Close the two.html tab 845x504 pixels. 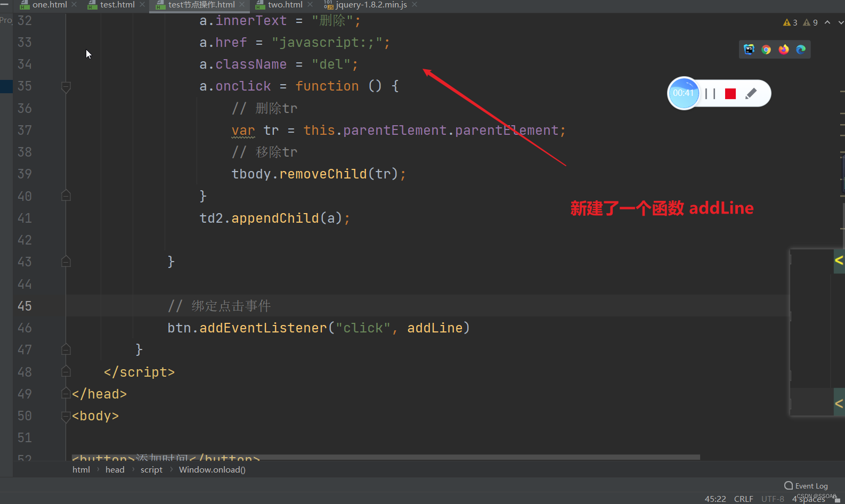tap(310, 5)
